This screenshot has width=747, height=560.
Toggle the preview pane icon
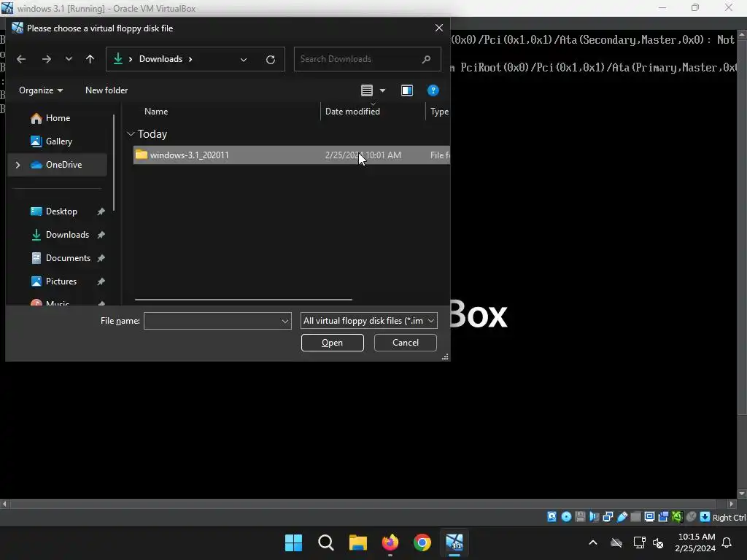click(407, 90)
